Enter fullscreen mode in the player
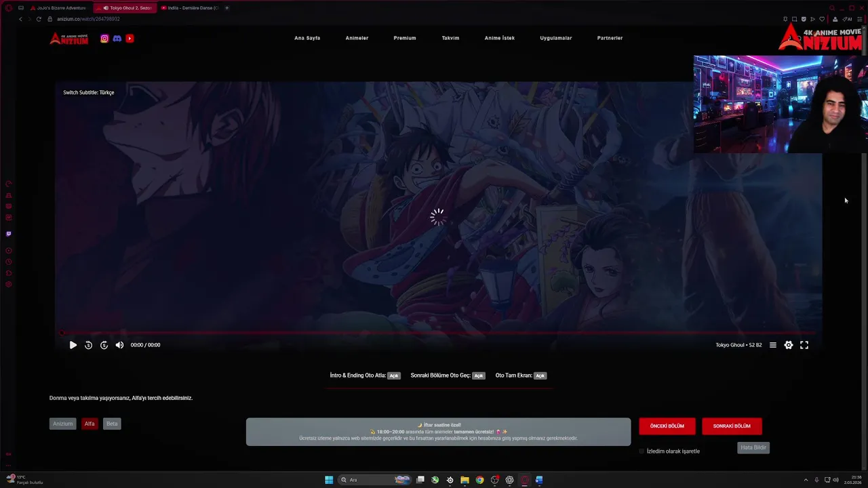This screenshot has width=868, height=488. pyautogui.click(x=804, y=345)
